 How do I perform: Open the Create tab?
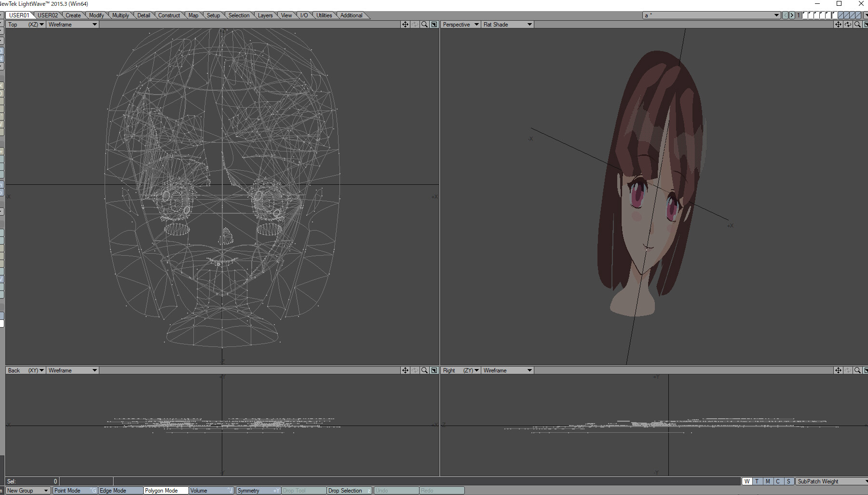coord(73,15)
